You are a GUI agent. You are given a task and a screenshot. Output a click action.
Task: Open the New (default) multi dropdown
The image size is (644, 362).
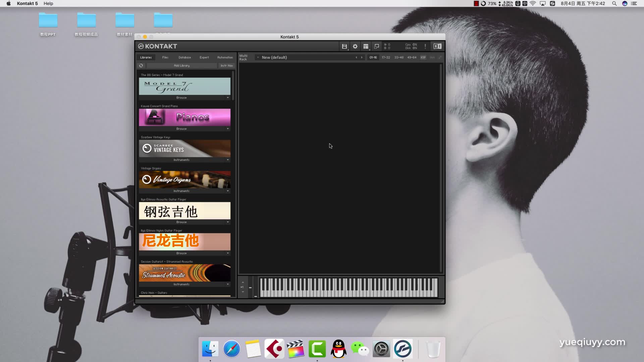[258, 57]
